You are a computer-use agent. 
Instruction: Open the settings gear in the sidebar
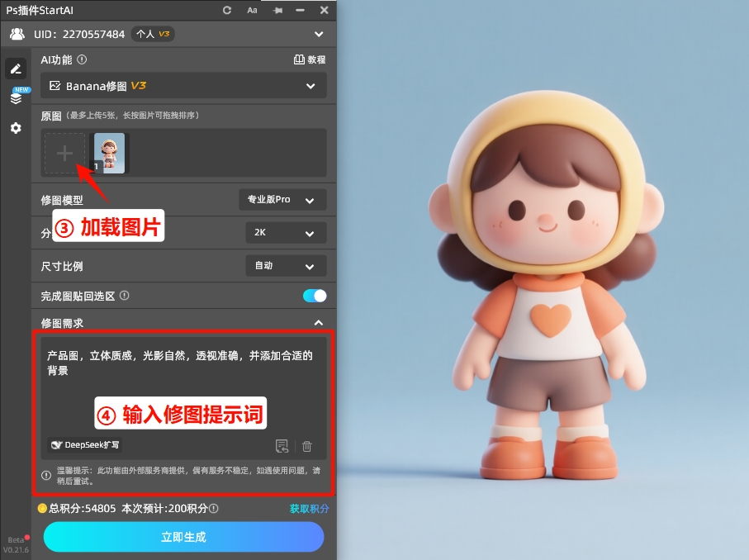16,128
